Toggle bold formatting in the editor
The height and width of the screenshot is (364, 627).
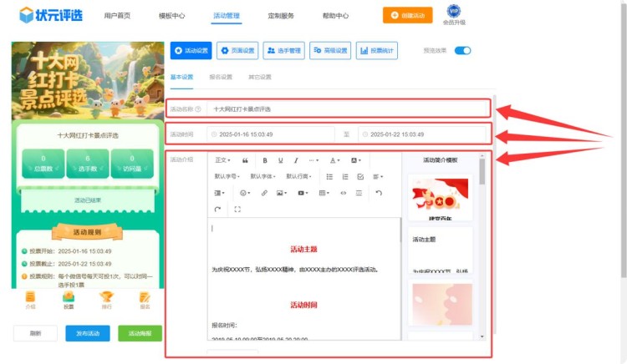[265, 160]
